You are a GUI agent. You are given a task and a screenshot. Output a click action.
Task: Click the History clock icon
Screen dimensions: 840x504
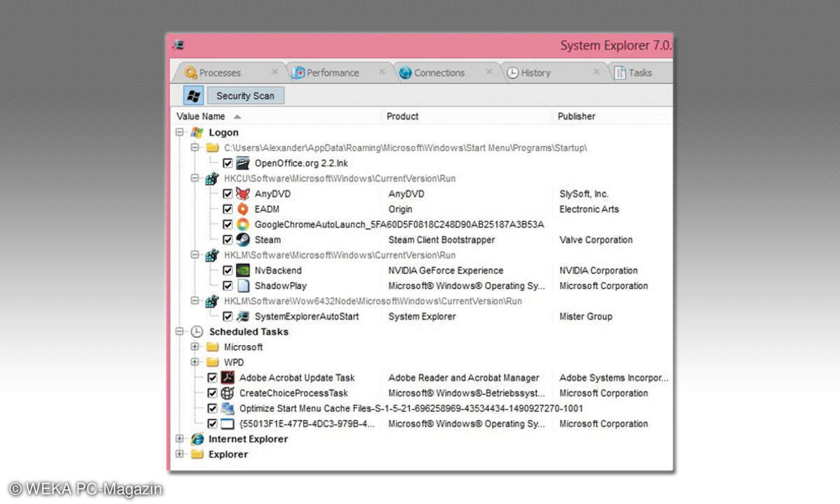[x=512, y=73]
